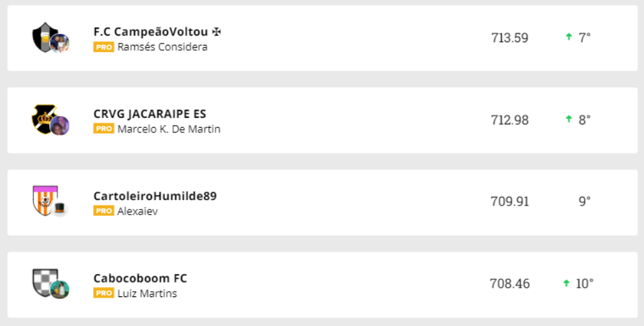Click CartoleiroHumilde89 striped shield icon
Screen dimensions: 644x326
[x=45, y=200]
